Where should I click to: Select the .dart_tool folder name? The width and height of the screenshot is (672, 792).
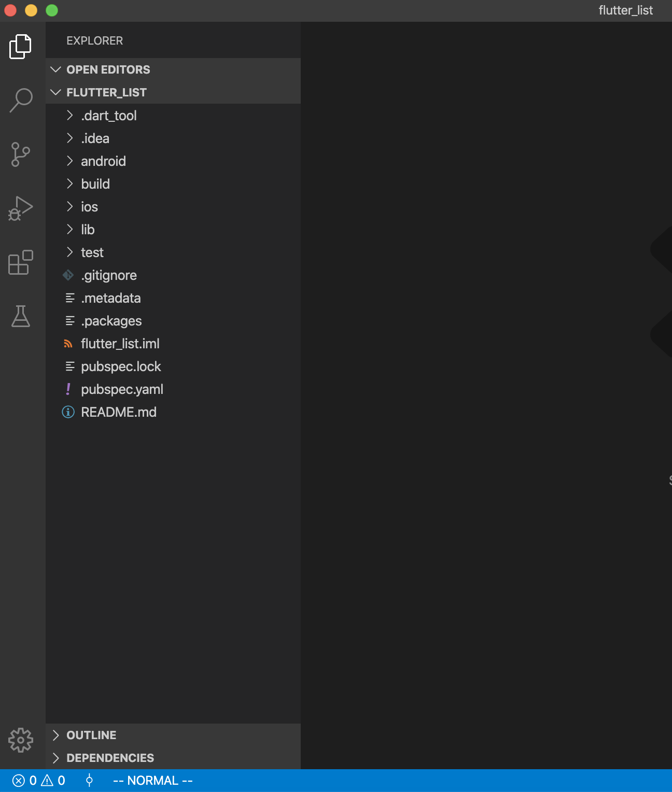click(x=109, y=116)
